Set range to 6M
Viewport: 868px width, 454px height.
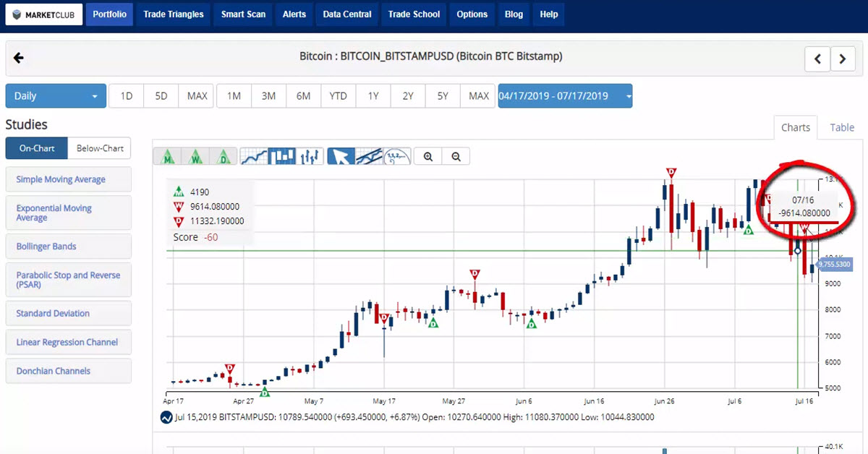tap(303, 96)
